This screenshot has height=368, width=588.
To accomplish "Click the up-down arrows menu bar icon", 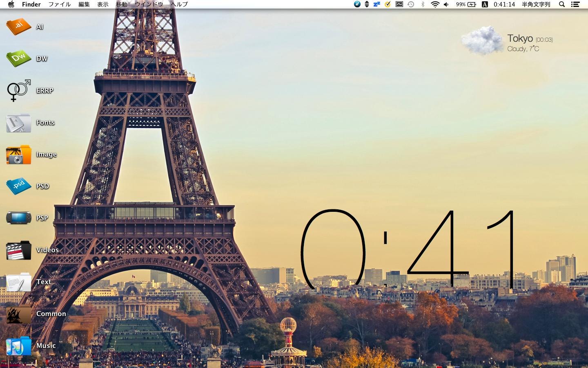I will (367, 4).
